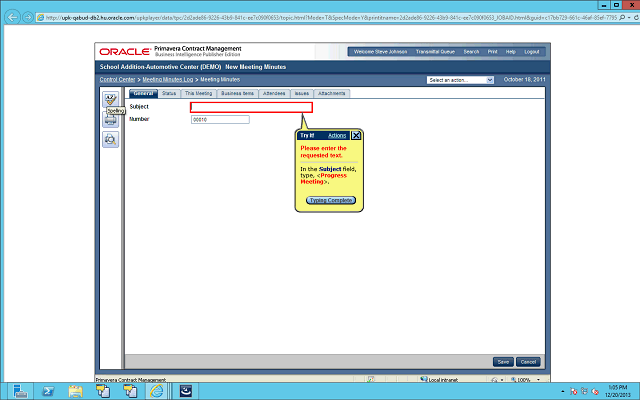Click the address bar search magnifier
Viewport: 640px width, 400px height.
point(622,18)
